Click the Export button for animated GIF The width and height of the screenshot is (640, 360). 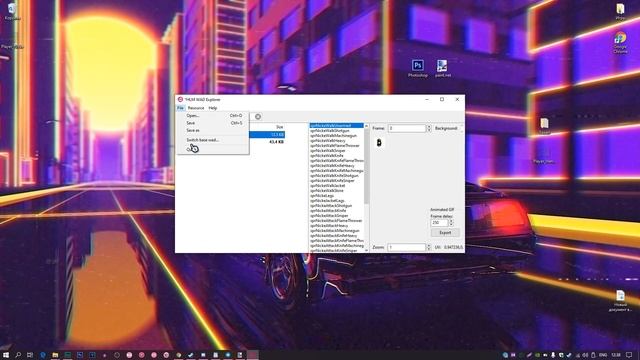coord(445,233)
